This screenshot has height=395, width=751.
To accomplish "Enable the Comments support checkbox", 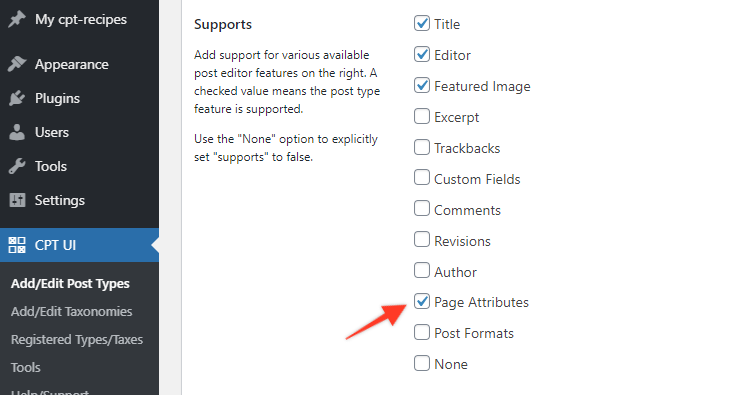I will pyautogui.click(x=421, y=208).
